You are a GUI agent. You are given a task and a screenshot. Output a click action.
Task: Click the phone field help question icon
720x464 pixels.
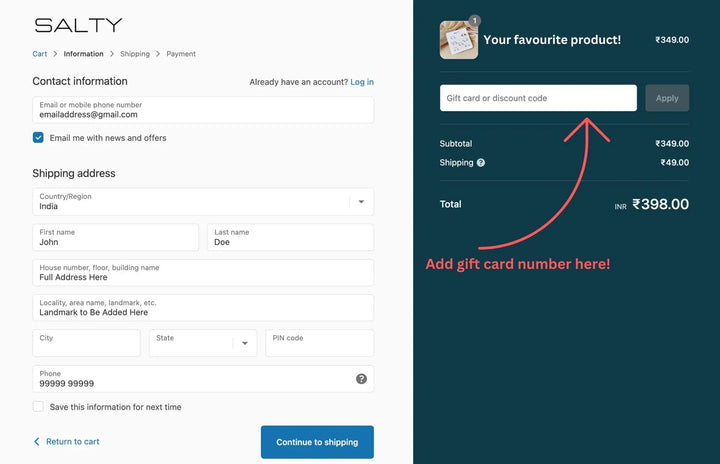coord(361,379)
